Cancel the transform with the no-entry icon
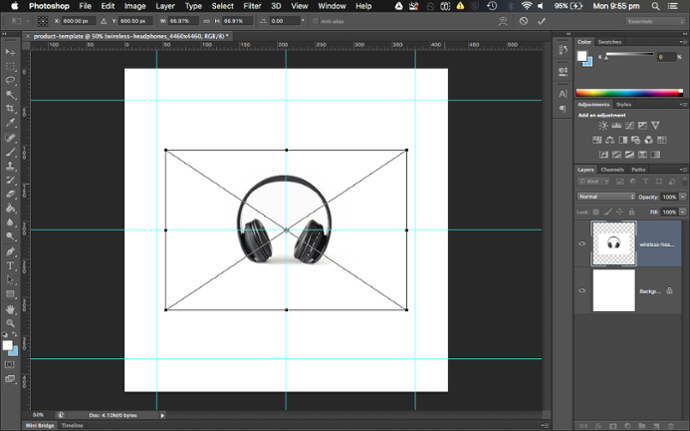Screen dimensions: 690x431 tap(523, 21)
